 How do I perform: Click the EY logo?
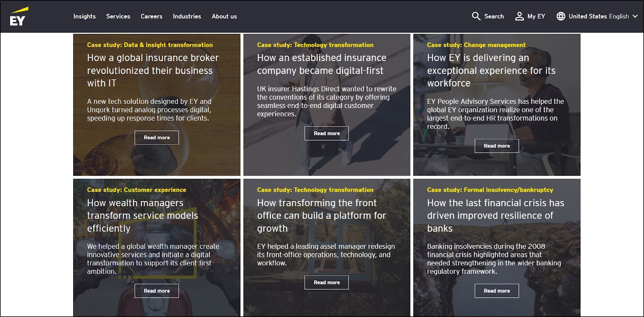pyautogui.click(x=19, y=16)
